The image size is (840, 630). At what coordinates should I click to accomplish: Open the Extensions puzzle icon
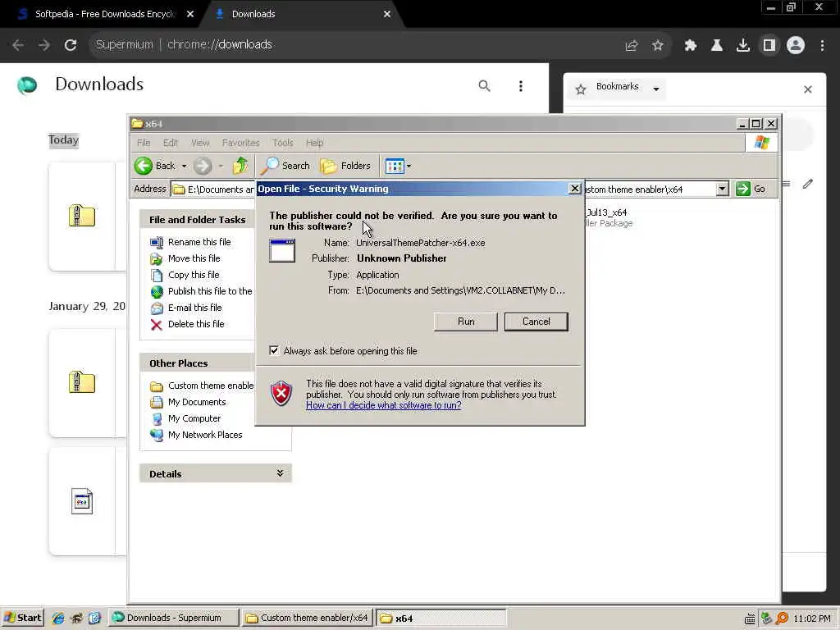point(690,46)
